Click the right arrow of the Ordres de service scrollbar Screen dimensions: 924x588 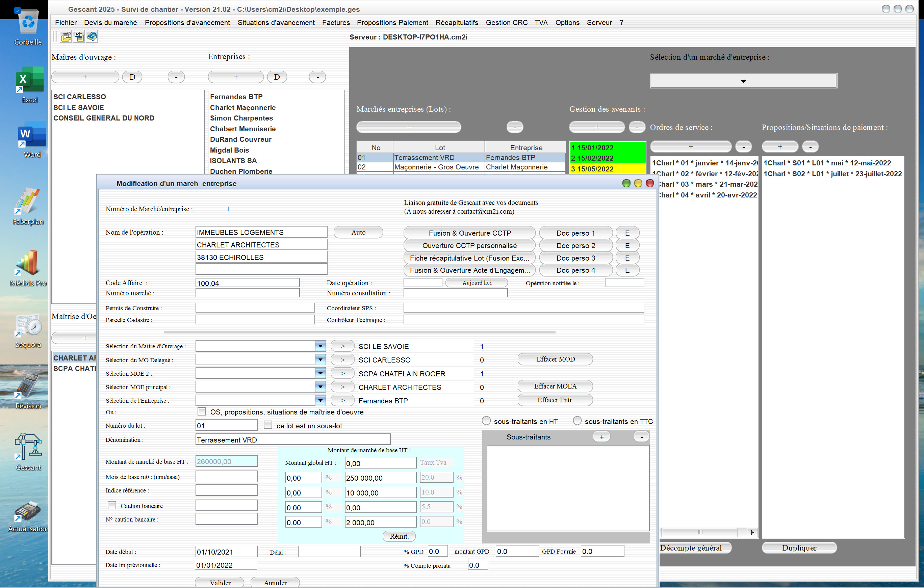pos(752,532)
